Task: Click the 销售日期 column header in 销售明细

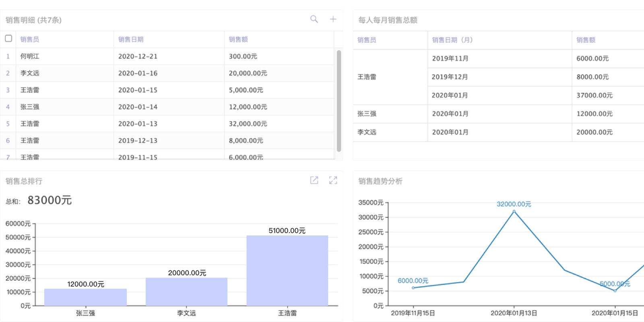Action: (131, 39)
